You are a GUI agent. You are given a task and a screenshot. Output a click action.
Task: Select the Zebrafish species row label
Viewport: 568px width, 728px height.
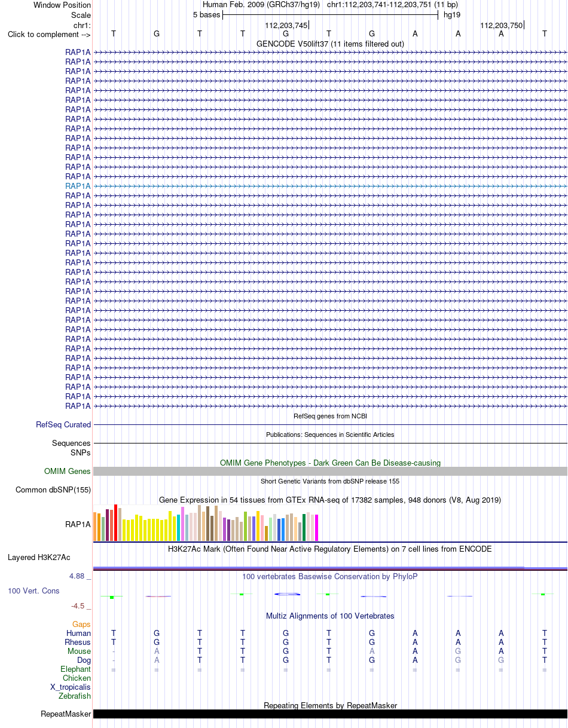pyautogui.click(x=75, y=696)
